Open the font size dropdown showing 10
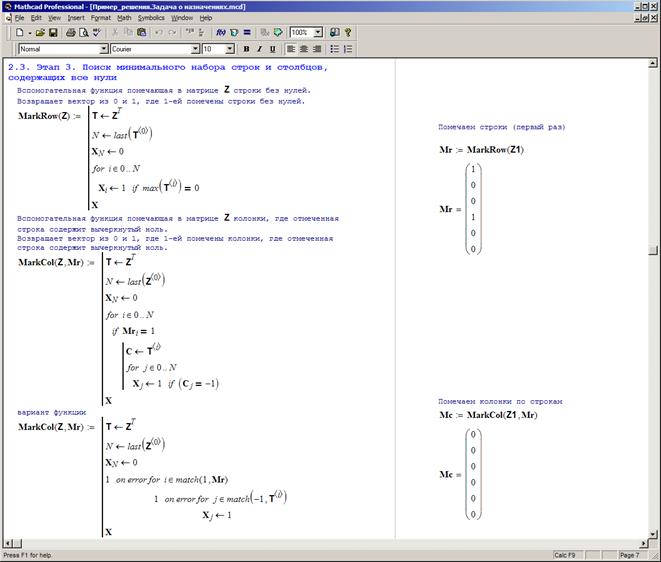Viewport: 661px width, 562px height. 230,48
